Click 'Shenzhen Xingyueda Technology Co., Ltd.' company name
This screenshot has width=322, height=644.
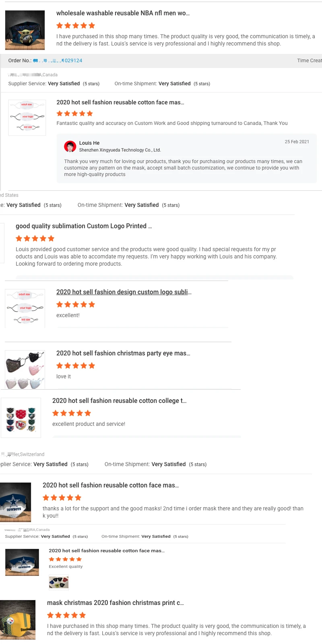(x=120, y=150)
